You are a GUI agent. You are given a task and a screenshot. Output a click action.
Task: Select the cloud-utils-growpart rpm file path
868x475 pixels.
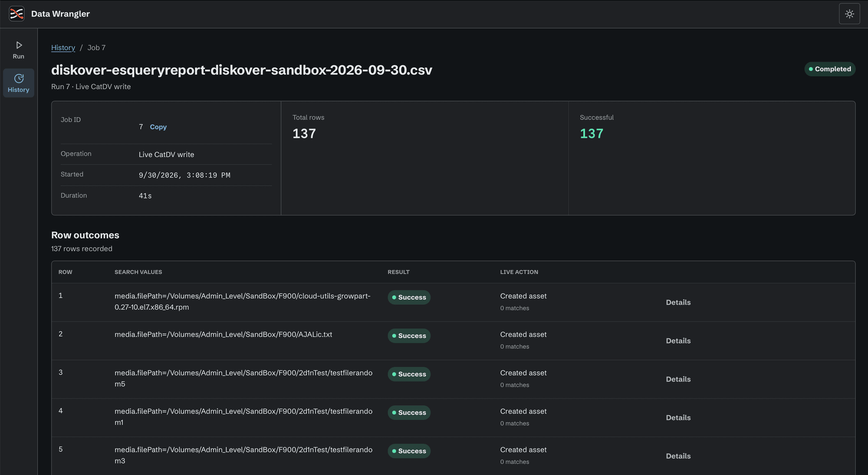point(243,301)
